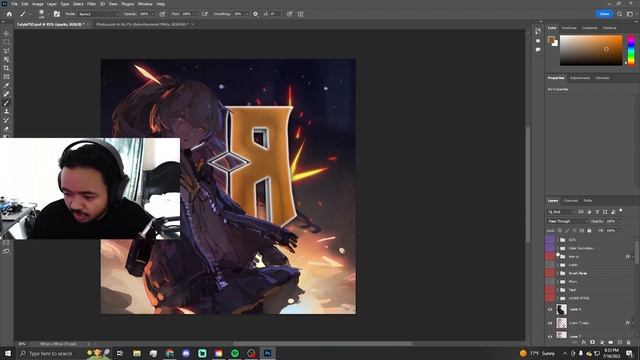Filter layers by type layers icon
The height and width of the screenshot is (360, 640).
tap(597, 212)
